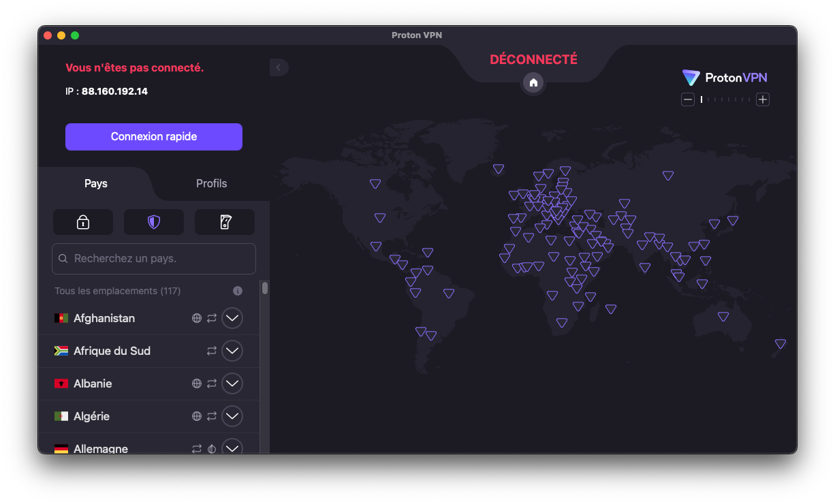Select Afrique du Sud country name
Image resolution: width=835 pixels, height=504 pixels.
(x=112, y=351)
